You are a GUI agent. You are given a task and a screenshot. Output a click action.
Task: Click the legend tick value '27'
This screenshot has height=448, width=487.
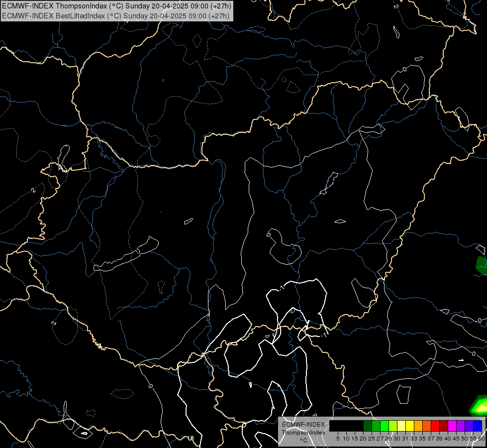click(380, 439)
